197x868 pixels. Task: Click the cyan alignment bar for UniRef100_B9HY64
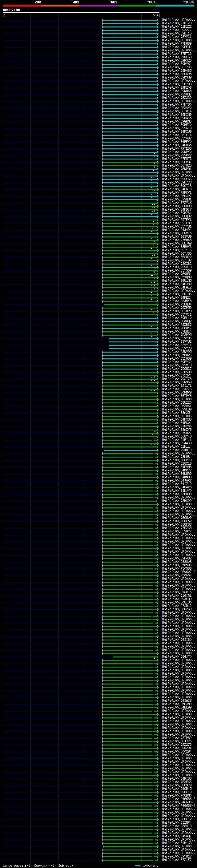[130, 64]
